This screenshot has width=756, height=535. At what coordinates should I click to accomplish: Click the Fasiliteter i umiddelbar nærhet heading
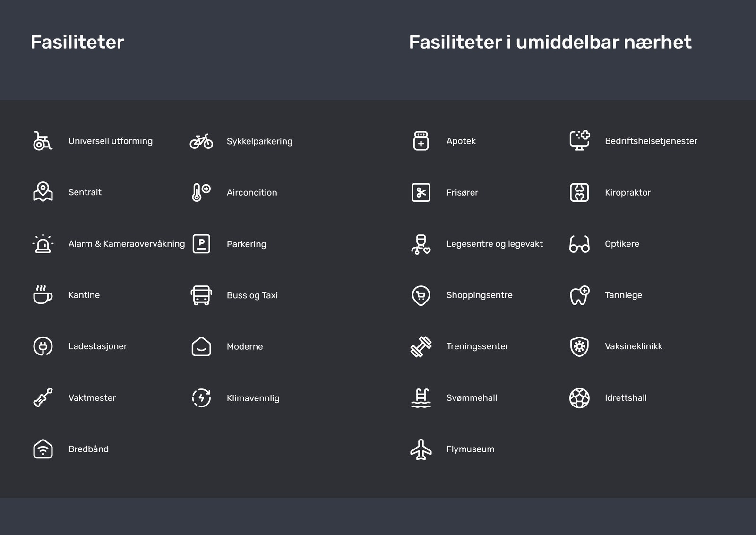[550, 42]
